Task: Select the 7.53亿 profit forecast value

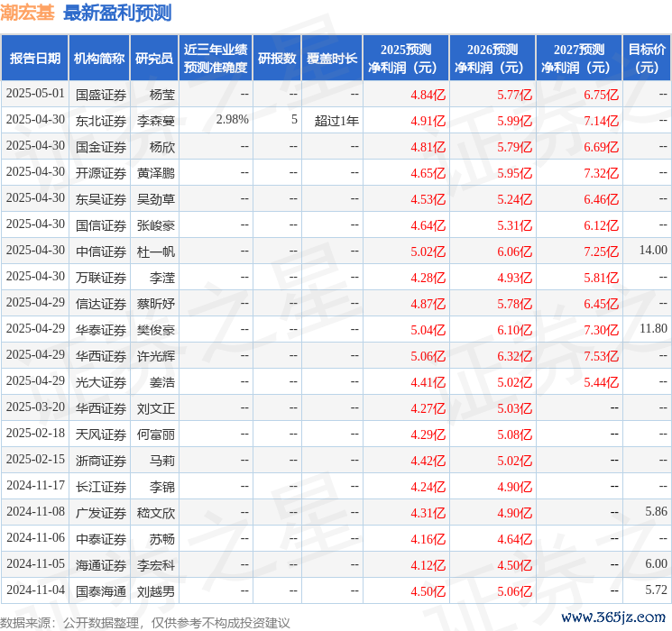Action: (601, 355)
